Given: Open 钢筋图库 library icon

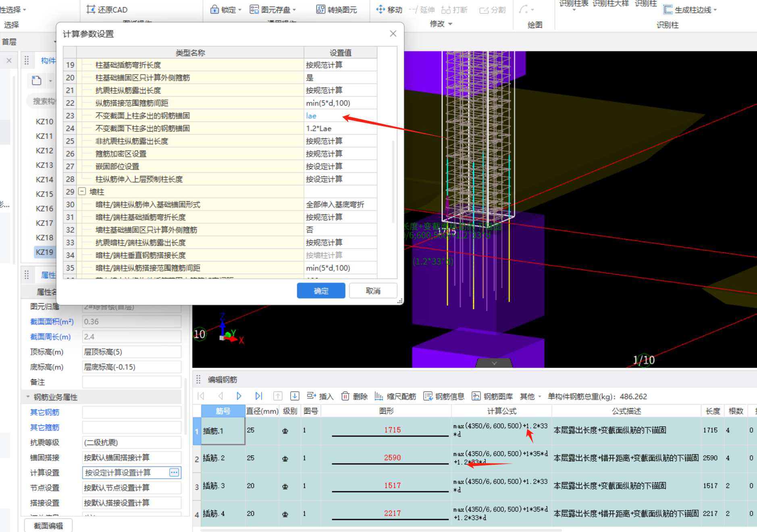Looking at the screenshot, I should [x=476, y=396].
